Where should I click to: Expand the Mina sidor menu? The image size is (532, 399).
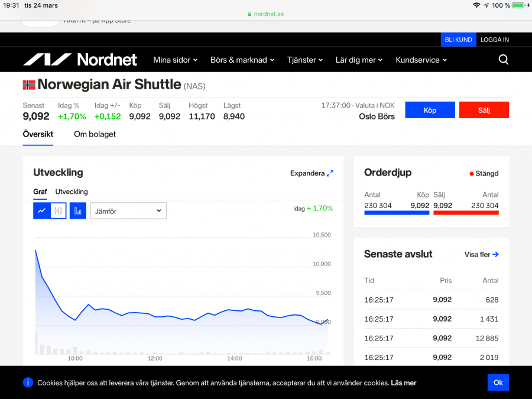[175, 60]
